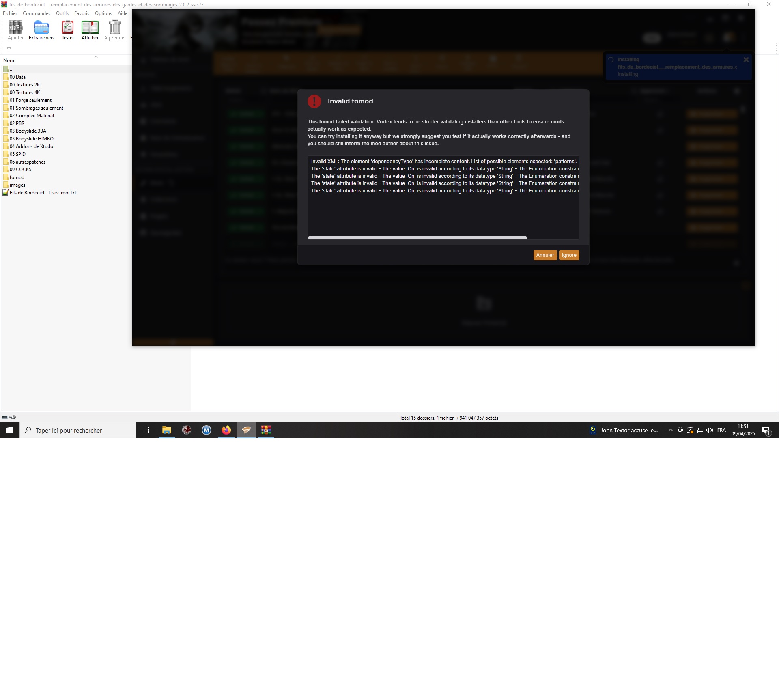Screen dimensions: 779x700
Task: Open the Windows Start menu
Action: click(10, 430)
